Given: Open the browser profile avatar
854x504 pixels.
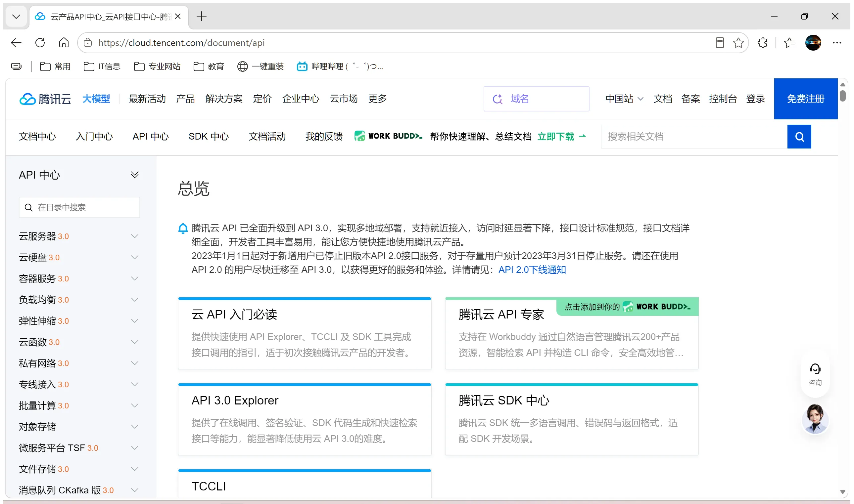Looking at the screenshot, I should point(813,43).
